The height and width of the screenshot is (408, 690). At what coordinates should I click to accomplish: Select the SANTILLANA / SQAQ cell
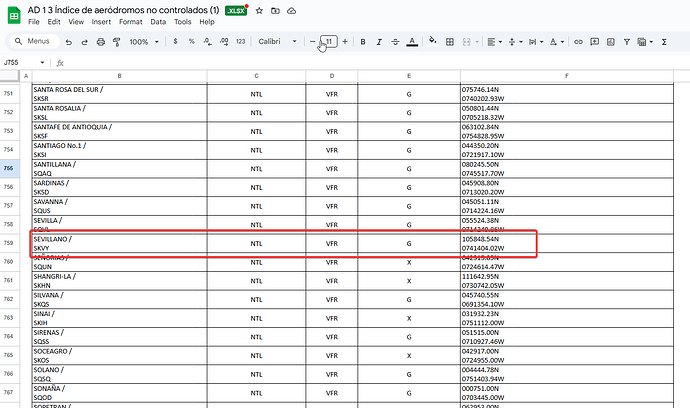point(119,169)
